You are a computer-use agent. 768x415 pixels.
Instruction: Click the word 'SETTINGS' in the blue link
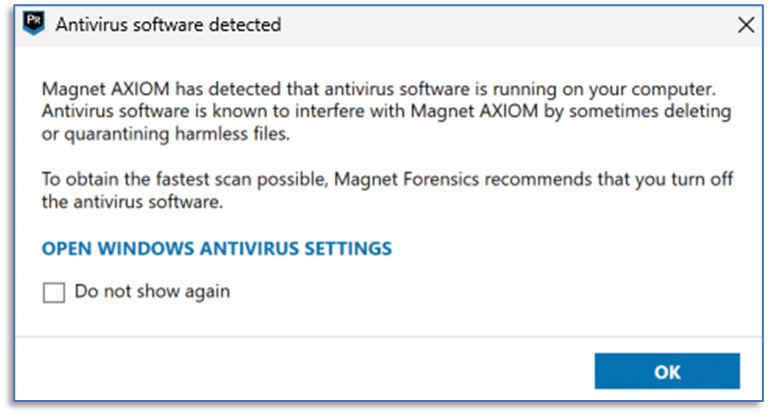(348, 248)
